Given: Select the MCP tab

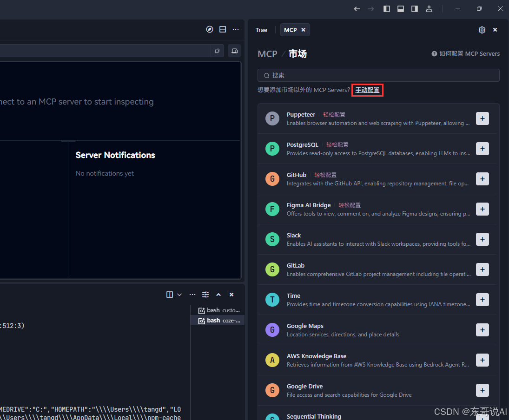Looking at the screenshot, I should (x=290, y=30).
